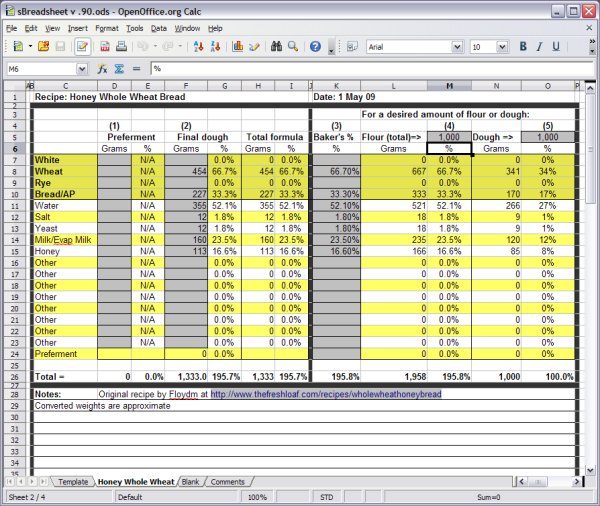Insert a chart icon

238,47
